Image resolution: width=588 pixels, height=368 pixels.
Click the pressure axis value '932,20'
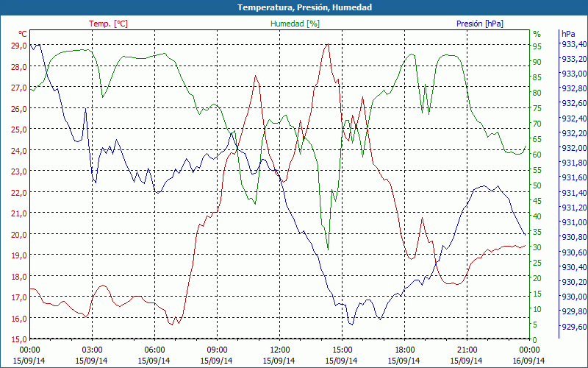pyautogui.click(x=574, y=133)
